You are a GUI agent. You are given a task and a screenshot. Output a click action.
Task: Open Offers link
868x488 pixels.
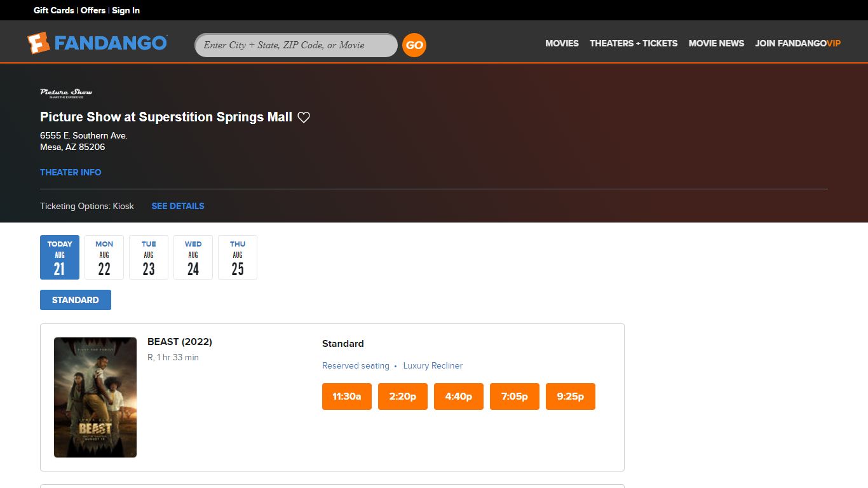93,10
